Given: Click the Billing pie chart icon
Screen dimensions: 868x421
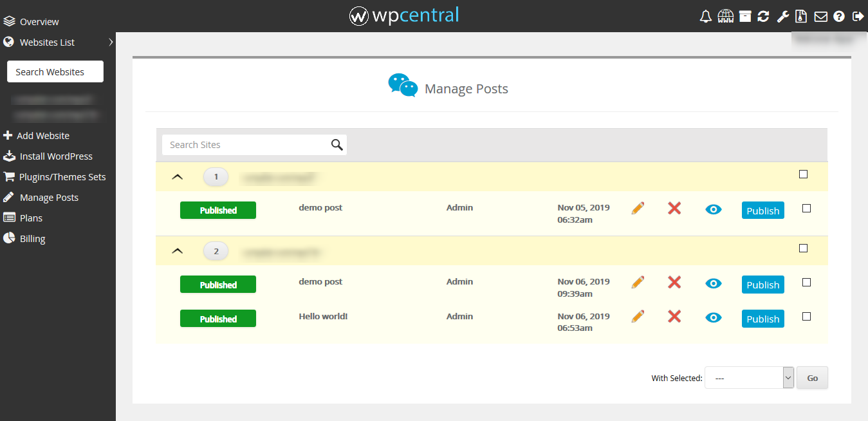Looking at the screenshot, I should (9, 238).
